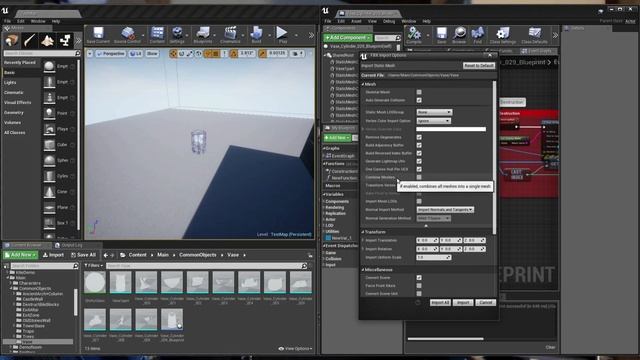Open Help menu in level editor
Viewport: 640px width, 360px height.
point(56,21)
